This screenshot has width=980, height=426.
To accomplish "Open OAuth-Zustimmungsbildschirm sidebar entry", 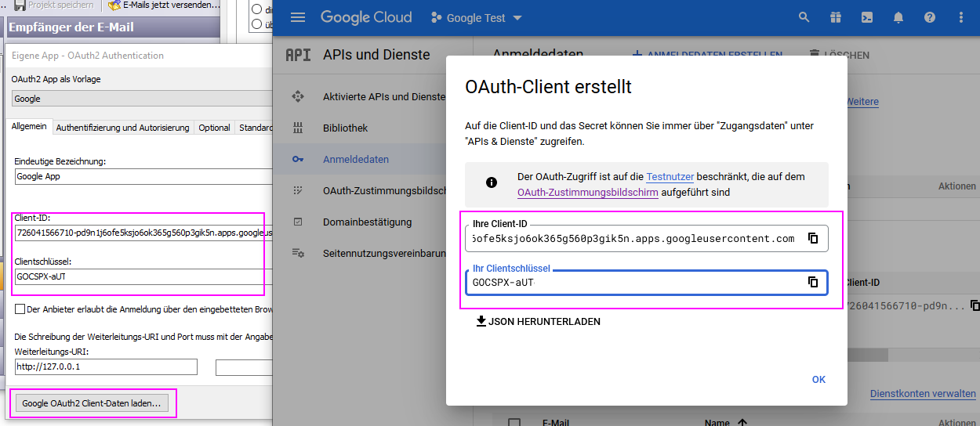I will tap(384, 190).
